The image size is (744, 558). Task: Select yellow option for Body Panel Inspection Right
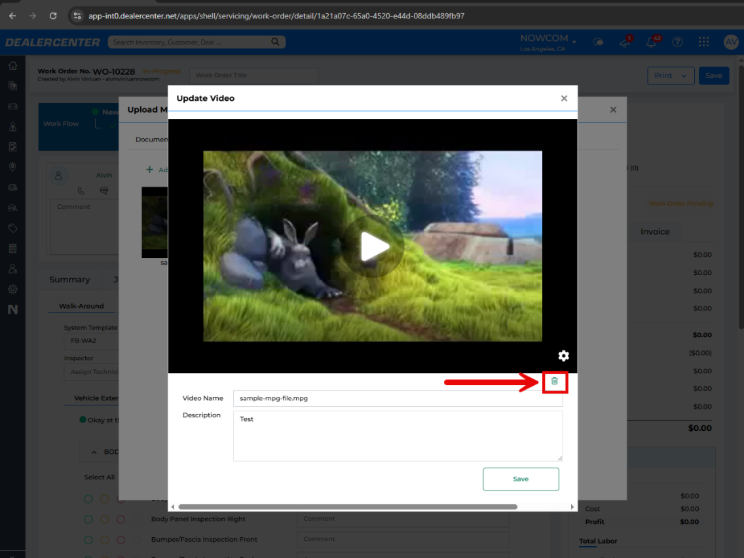click(105, 519)
